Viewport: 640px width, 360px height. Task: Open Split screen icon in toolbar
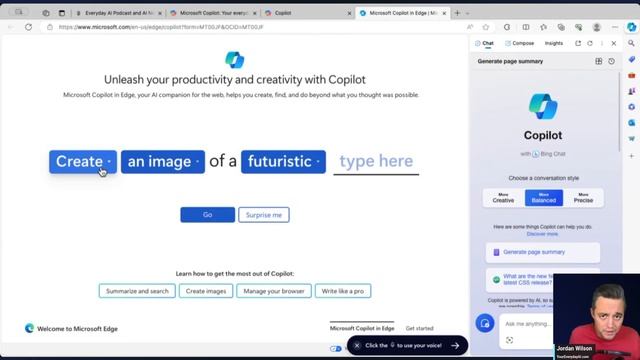pos(526,27)
